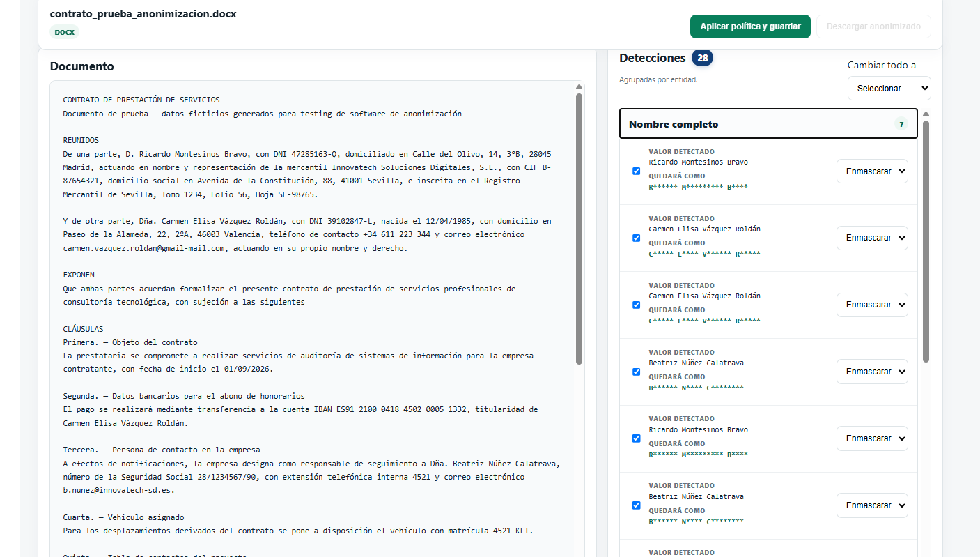This screenshot has height=557, width=980.
Task: Click the masked value of the first Beatriz detection
Action: coord(696,388)
